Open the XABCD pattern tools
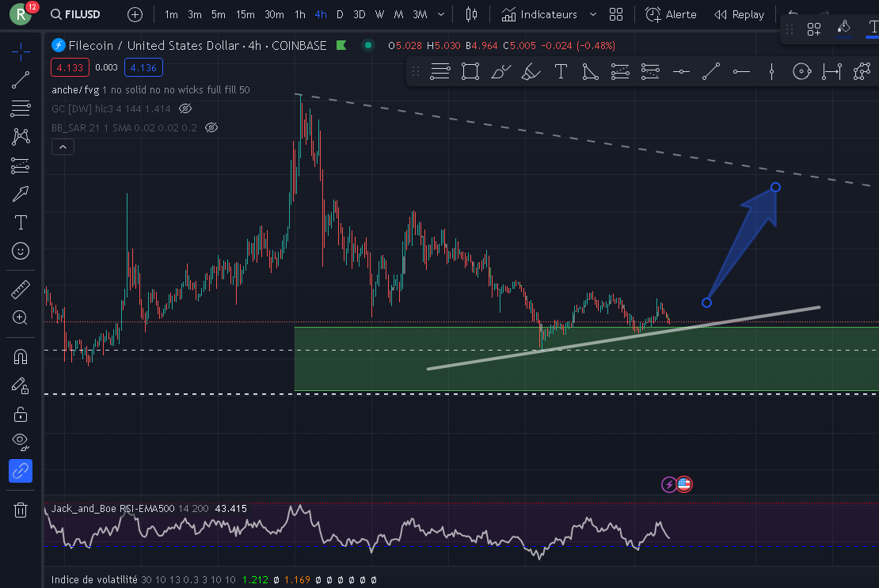 pos(21,137)
